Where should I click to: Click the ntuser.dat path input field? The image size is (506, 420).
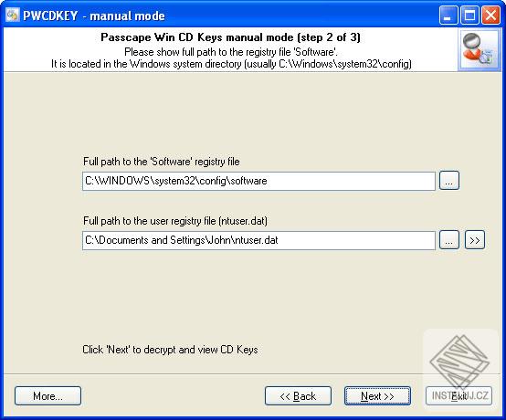tap(258, 240)
